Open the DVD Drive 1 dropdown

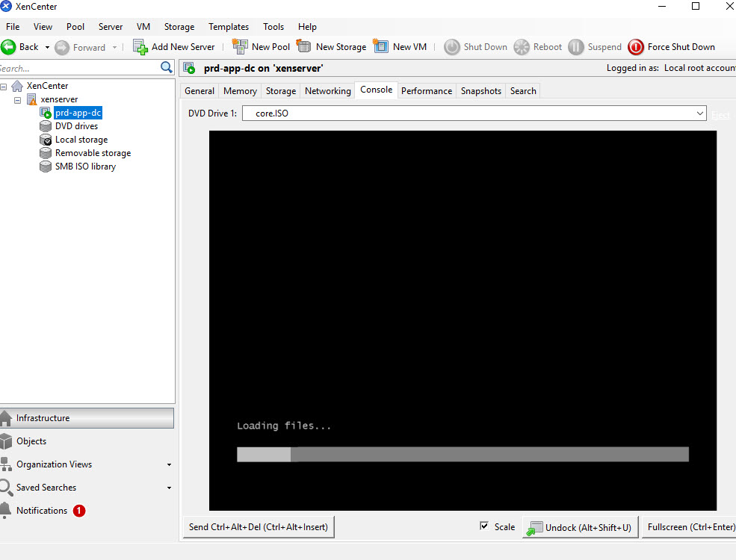point(699,113)
